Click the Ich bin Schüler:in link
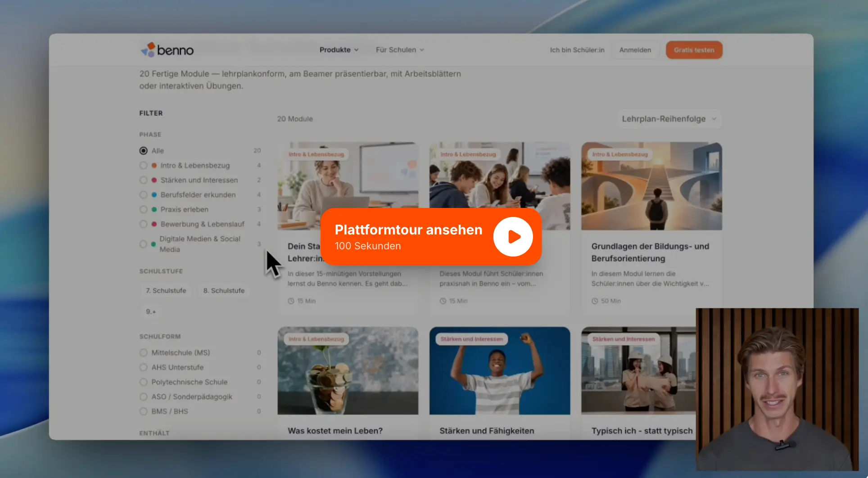 [x=577, y=50]
